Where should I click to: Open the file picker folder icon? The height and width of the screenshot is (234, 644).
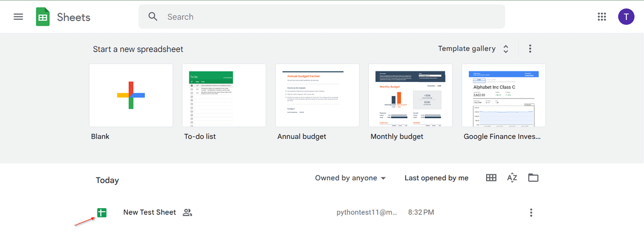(x=533, y=178)
